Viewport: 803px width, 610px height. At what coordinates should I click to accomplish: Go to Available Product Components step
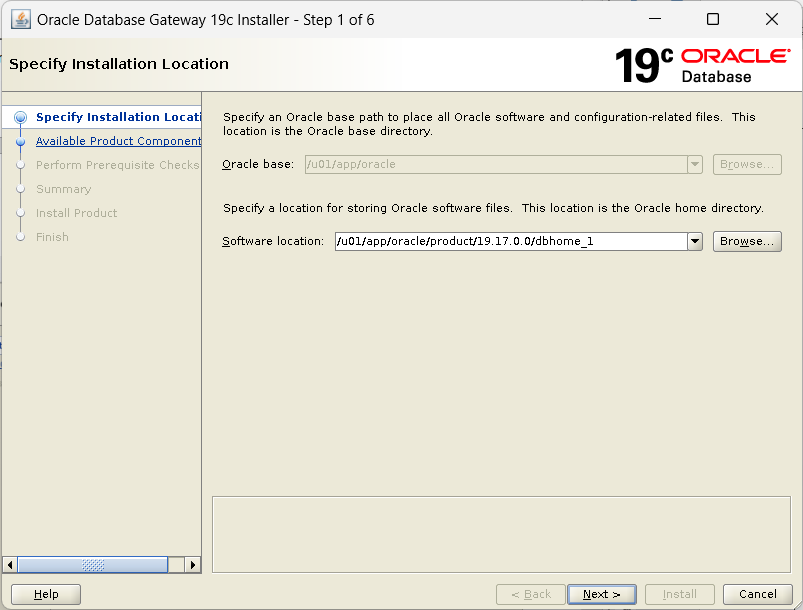click(x=118, y=141)
